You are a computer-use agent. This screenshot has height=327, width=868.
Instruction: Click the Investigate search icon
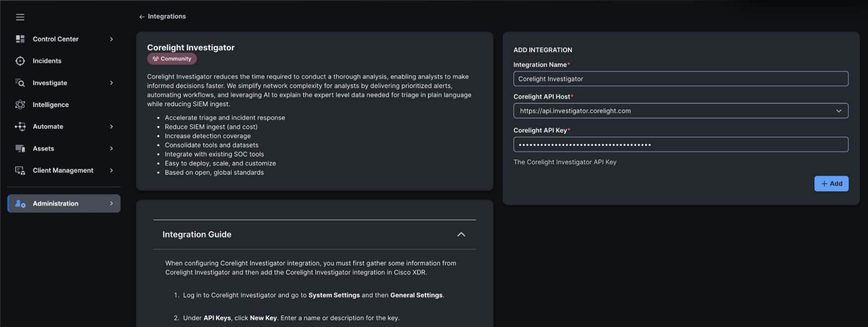[20, 83]
